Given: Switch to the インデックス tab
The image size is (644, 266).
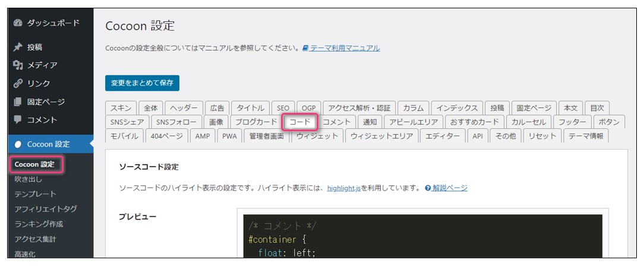Looking at the screenshot, I should (x=457, y=108).
